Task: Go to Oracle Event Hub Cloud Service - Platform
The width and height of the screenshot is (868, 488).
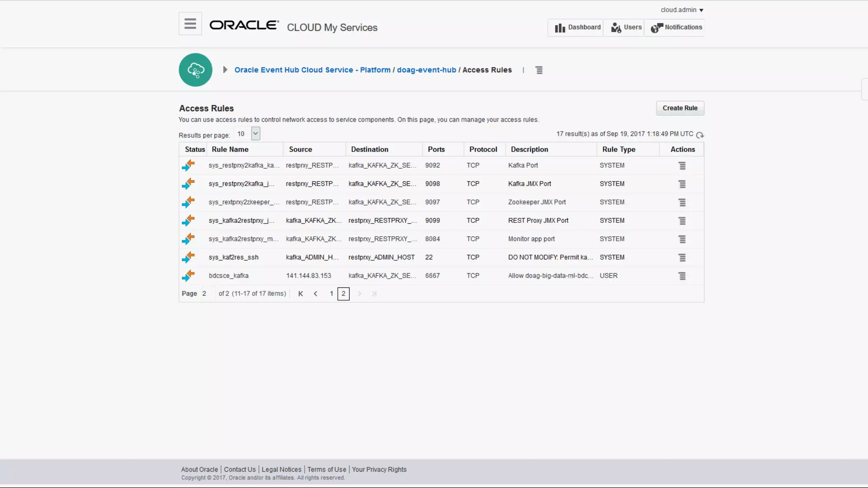Action: [312, 70]
